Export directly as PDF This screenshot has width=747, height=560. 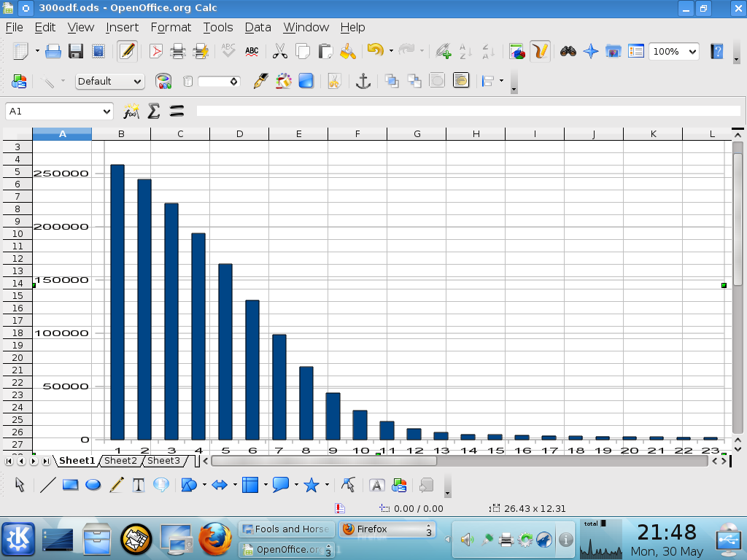tap(156, 51)
